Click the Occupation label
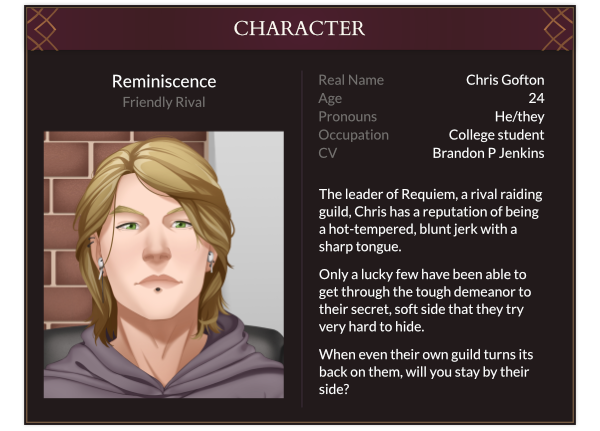Image resolution: width=600 pixels, height=431 pixels. 354,135
